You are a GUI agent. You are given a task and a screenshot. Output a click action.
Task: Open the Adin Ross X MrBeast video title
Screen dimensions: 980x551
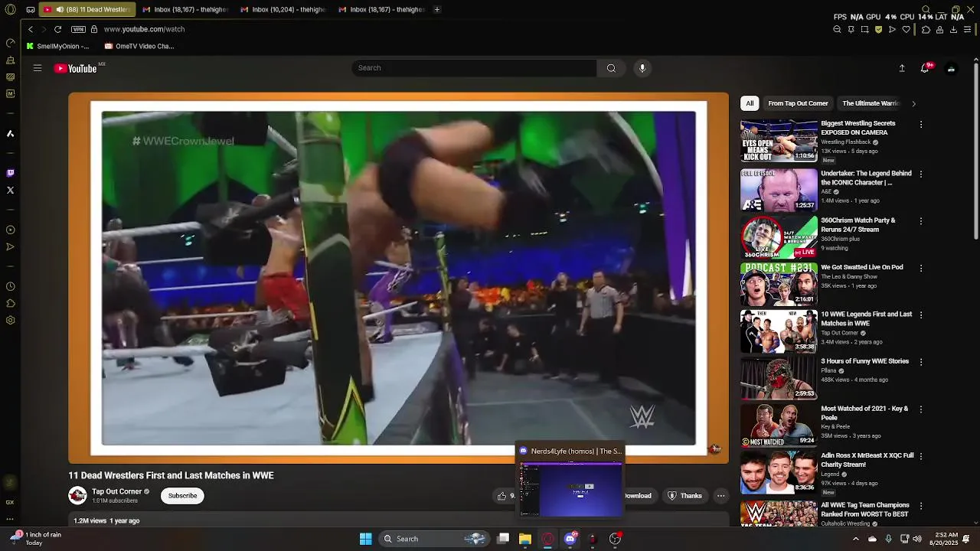867,460
